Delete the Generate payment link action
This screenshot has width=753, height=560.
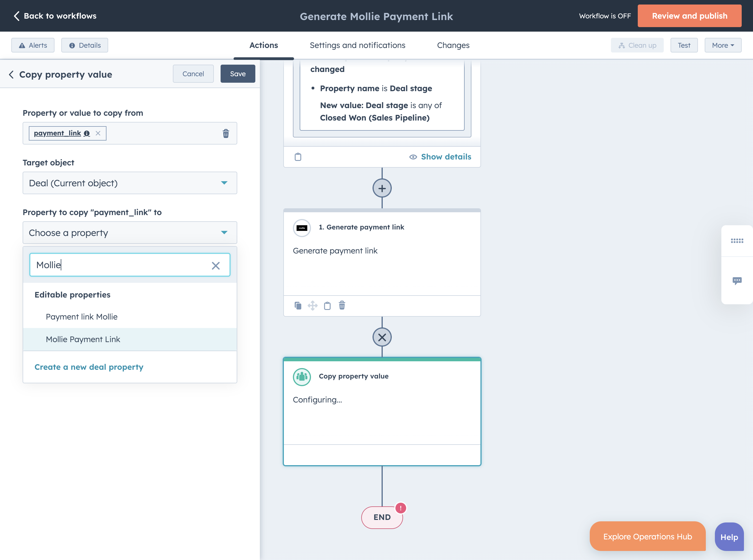(x=342, y=305)
